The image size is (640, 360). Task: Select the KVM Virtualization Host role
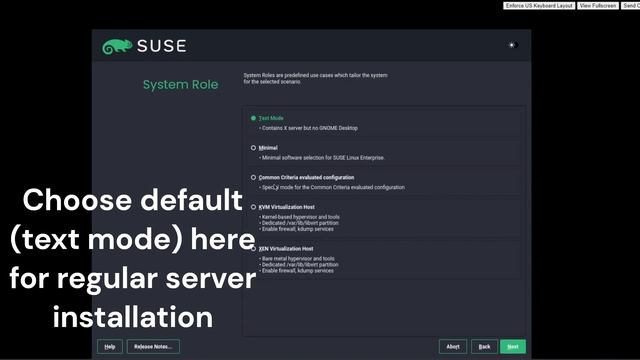coord(253,207)
